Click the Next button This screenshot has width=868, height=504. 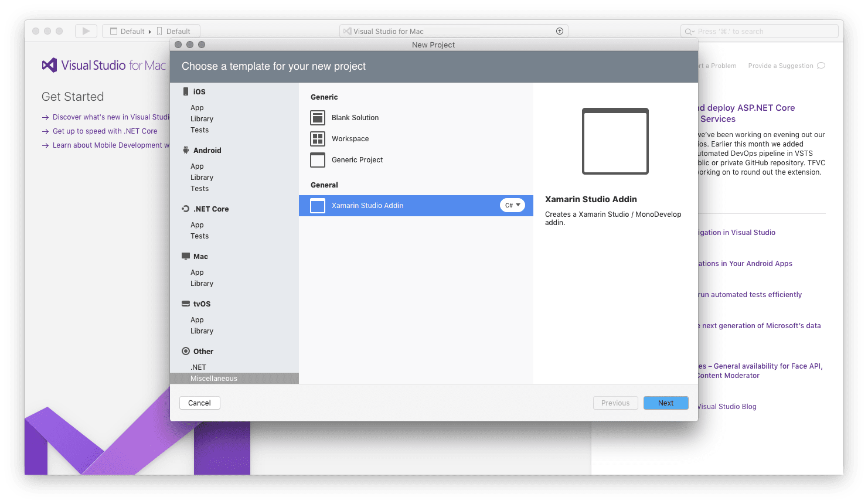tap(666, 403)
